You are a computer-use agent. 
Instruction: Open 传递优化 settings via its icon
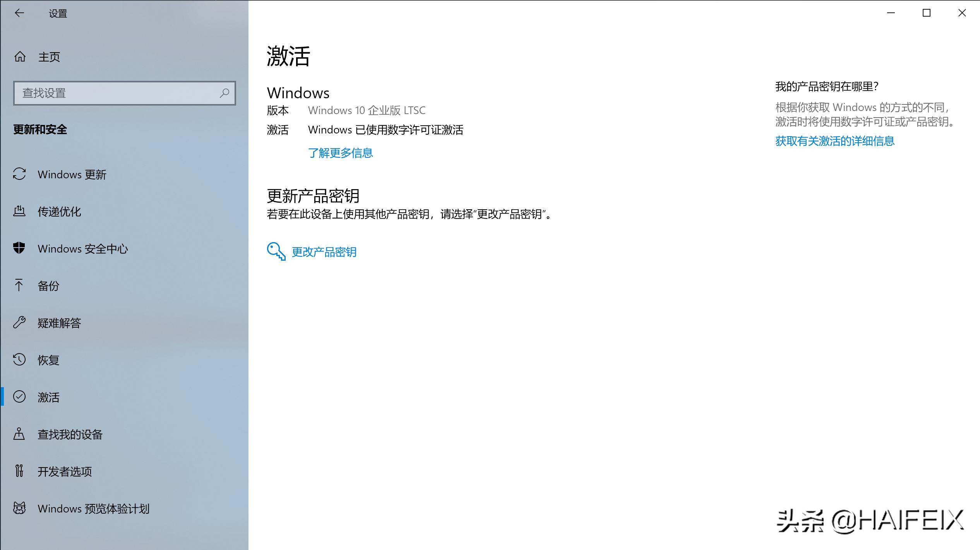19,212
